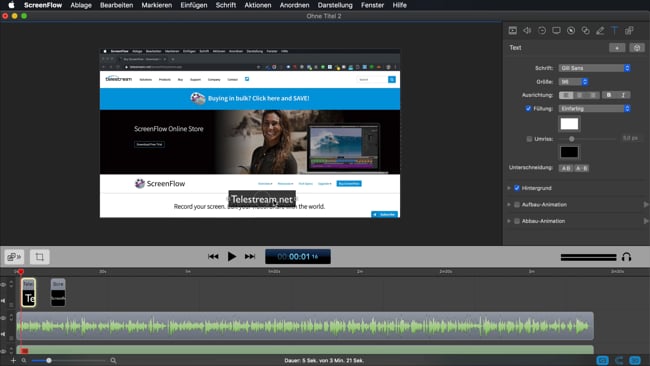
Task: Click the rightmost blue bottom-right status icon
Action: coord(635,360)
